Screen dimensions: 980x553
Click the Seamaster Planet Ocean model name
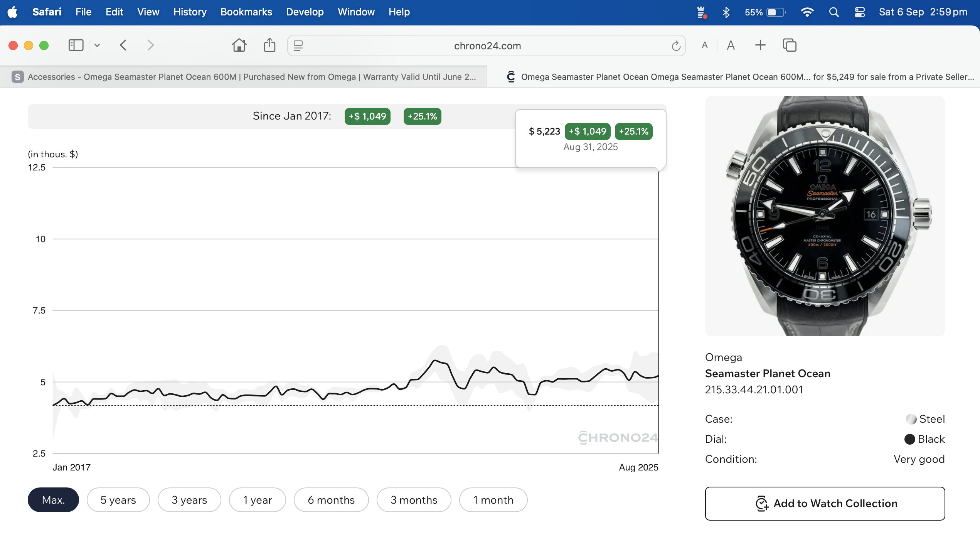[x=768, y=373]
